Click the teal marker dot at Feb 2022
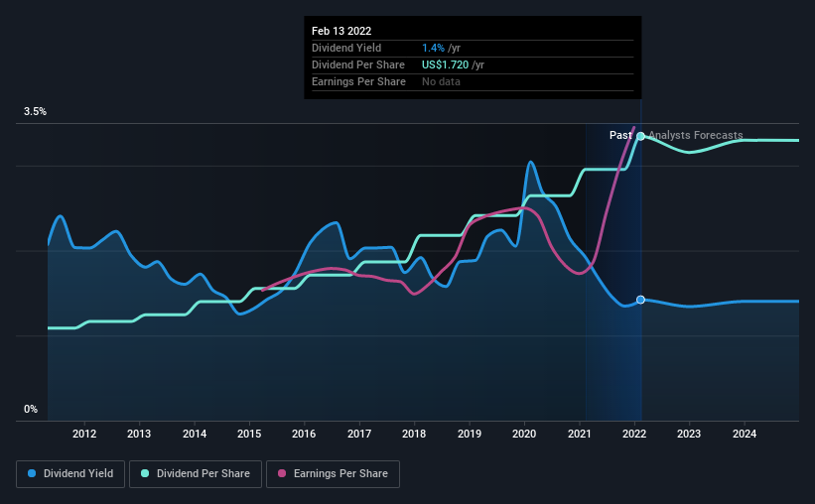This screenshot has height=504, width=815. tap(641, 136)
